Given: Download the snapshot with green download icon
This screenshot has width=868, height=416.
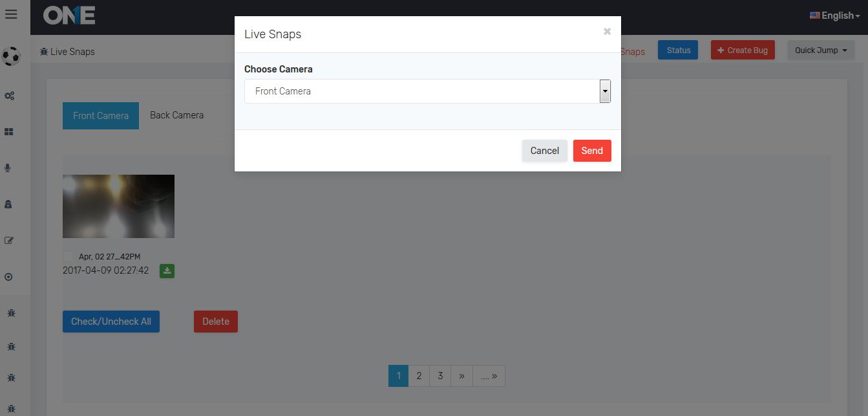Looking at the screenshot, I should pos(167,271).
